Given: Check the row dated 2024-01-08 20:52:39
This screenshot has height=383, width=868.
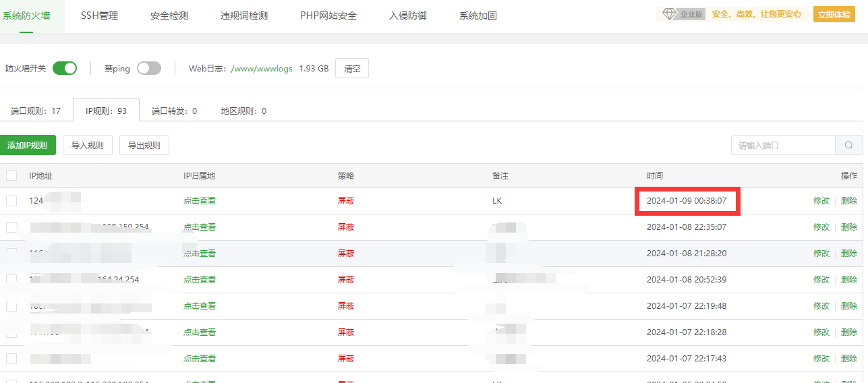Looking at the screenshot, I should [x=11, y=279].
